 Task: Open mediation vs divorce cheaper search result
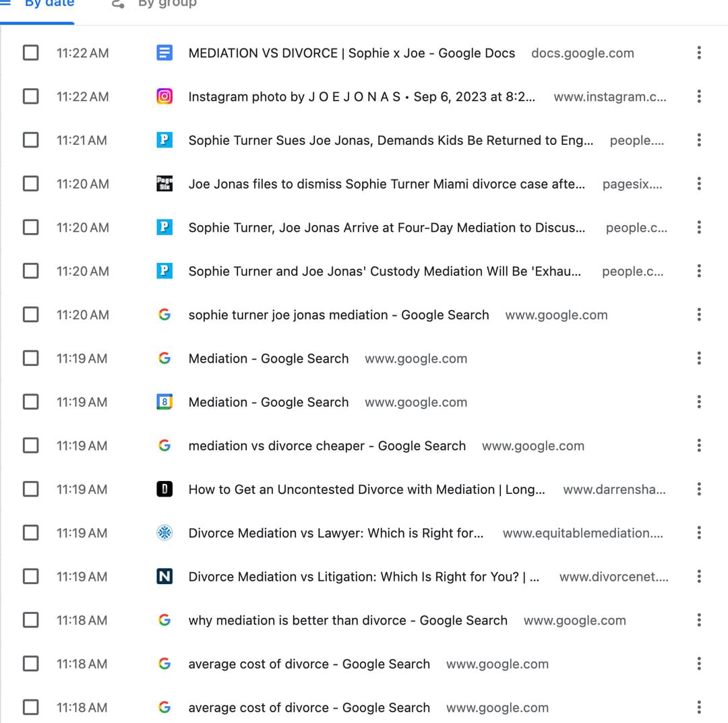click(x=327, y=445)
